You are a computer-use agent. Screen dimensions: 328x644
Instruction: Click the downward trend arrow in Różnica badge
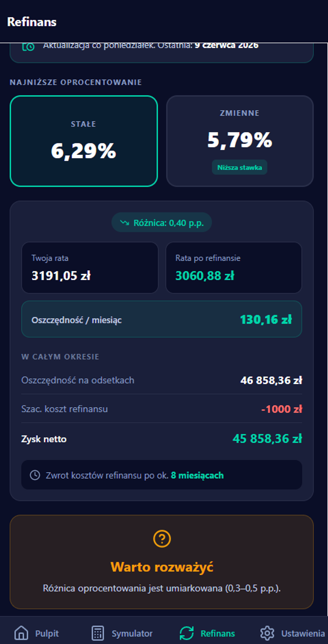click(125, 222)
